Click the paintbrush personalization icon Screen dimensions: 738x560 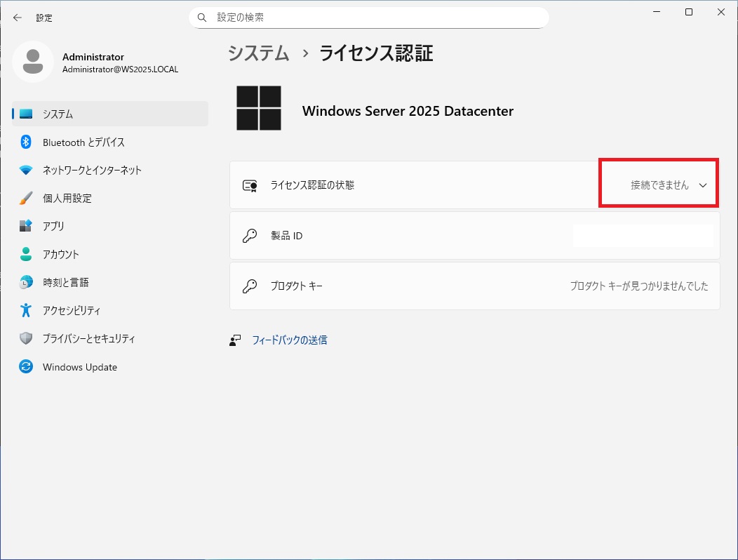[26, 199]
